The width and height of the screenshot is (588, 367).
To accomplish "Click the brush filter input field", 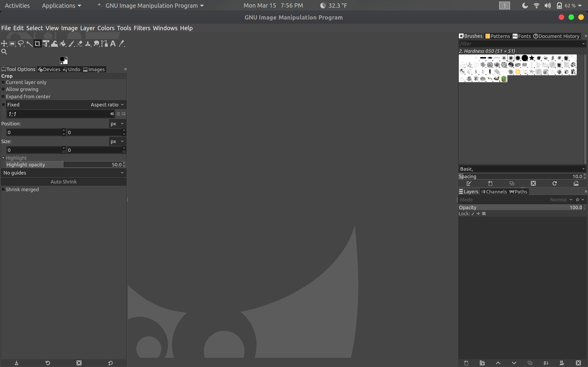I will pos(520,44).
